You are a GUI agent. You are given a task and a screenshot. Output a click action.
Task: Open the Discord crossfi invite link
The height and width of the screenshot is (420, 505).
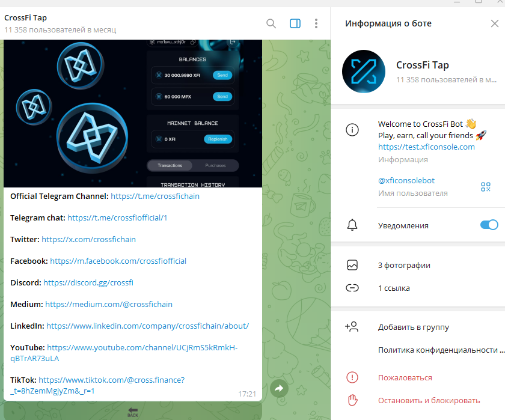click(88, 282)
